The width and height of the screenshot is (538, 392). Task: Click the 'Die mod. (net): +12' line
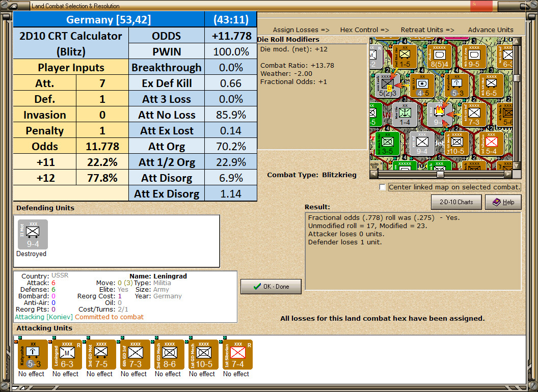pos(293,49)
